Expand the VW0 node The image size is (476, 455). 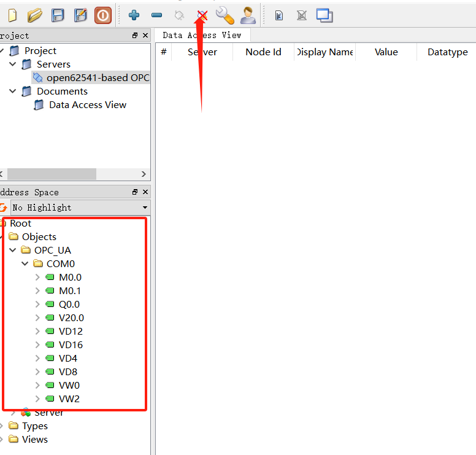click(x=37, y=385)
